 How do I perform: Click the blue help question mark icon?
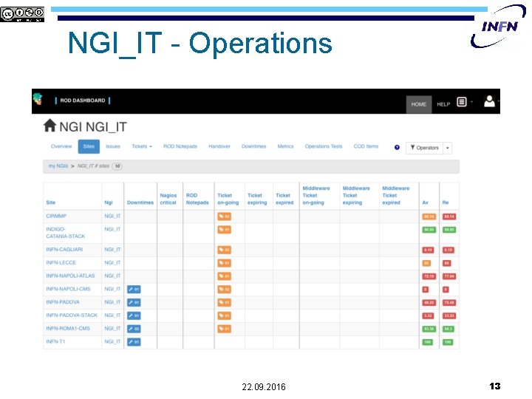pos(397,147)
